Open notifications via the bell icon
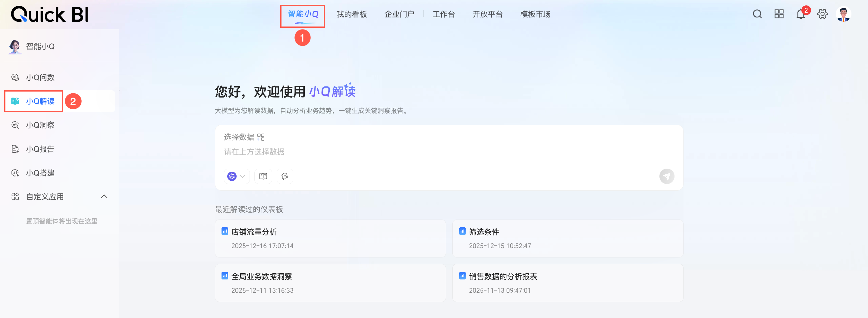This screenshot has width=868, height=318. pyautogui.click(x=800, y=14)
